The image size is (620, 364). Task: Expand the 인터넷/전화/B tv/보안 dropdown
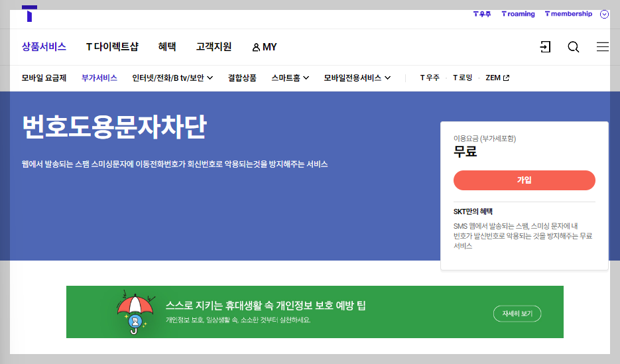[x=172, y=78]
